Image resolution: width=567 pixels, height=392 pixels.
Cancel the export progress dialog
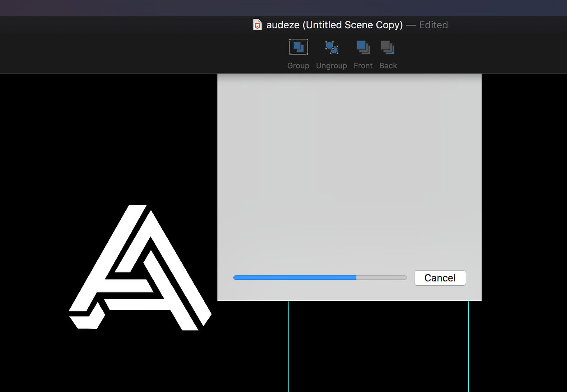[x=440, y=278]
